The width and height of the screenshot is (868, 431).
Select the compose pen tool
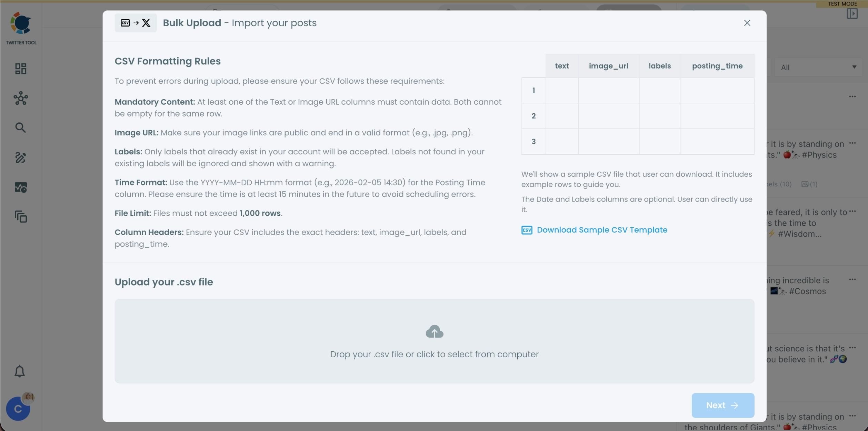point(20,157)
